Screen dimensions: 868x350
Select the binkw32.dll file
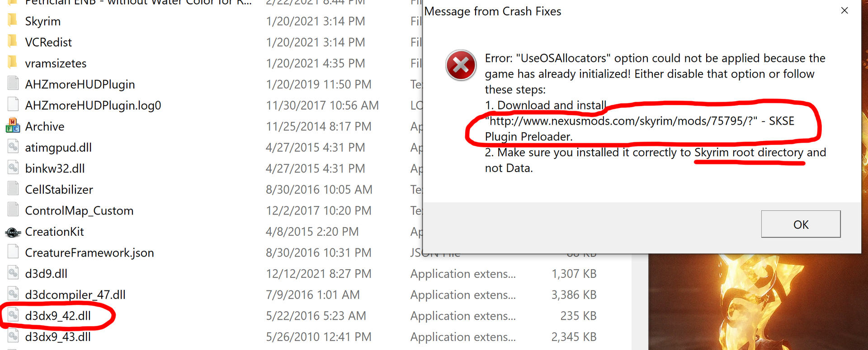pos(55,168)
